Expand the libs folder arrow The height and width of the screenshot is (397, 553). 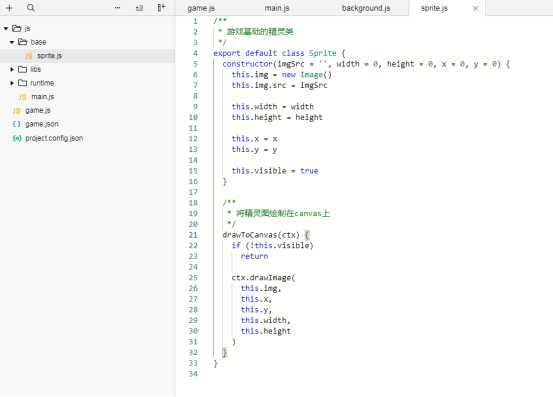pos(12,69)
